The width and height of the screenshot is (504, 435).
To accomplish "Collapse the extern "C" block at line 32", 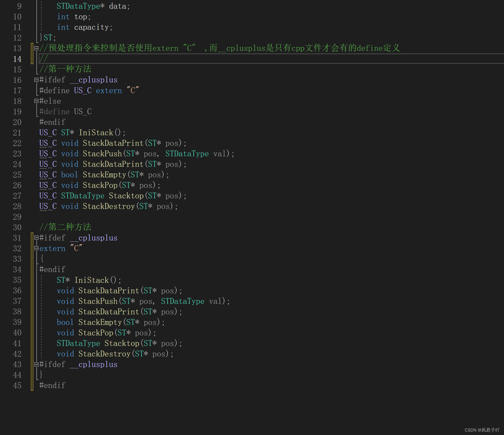I will (36, 248).
